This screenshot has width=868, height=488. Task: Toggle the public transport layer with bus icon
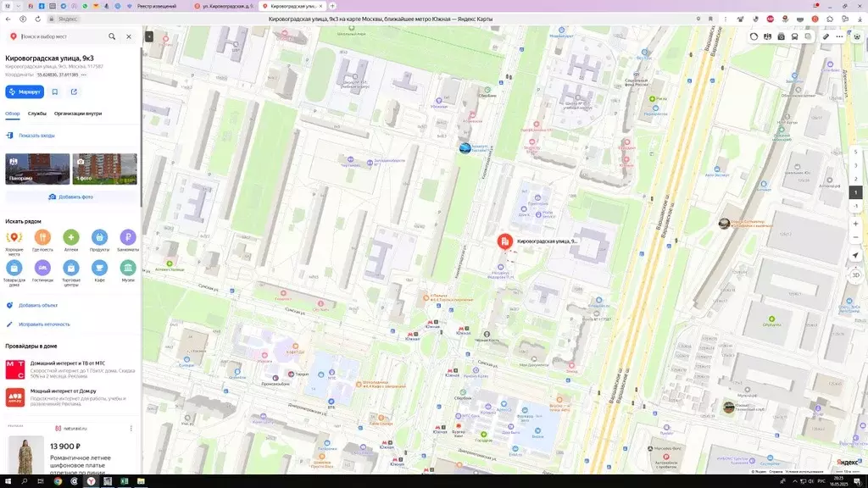tap(794, 36)
